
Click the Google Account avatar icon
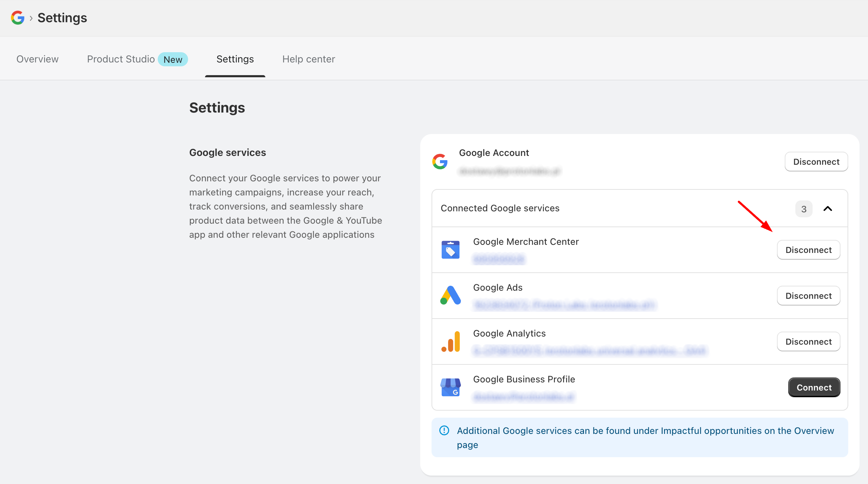coord(440,162)
